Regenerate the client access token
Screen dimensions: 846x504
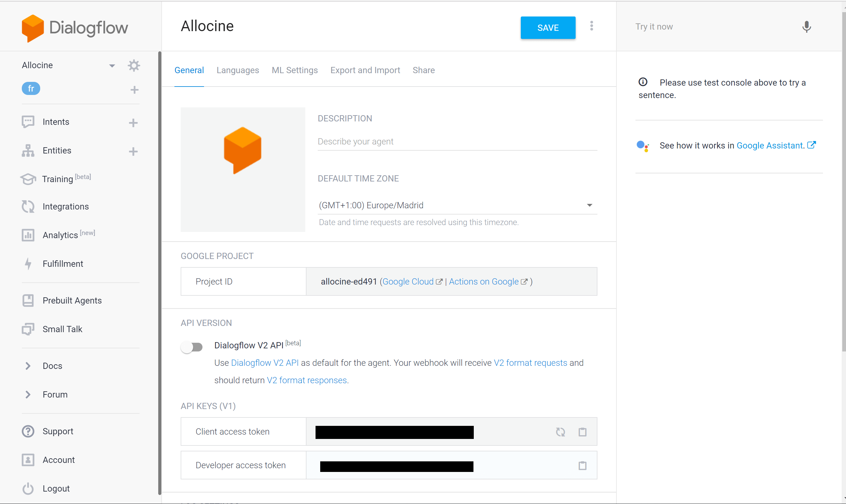click(x=560, y=432)
